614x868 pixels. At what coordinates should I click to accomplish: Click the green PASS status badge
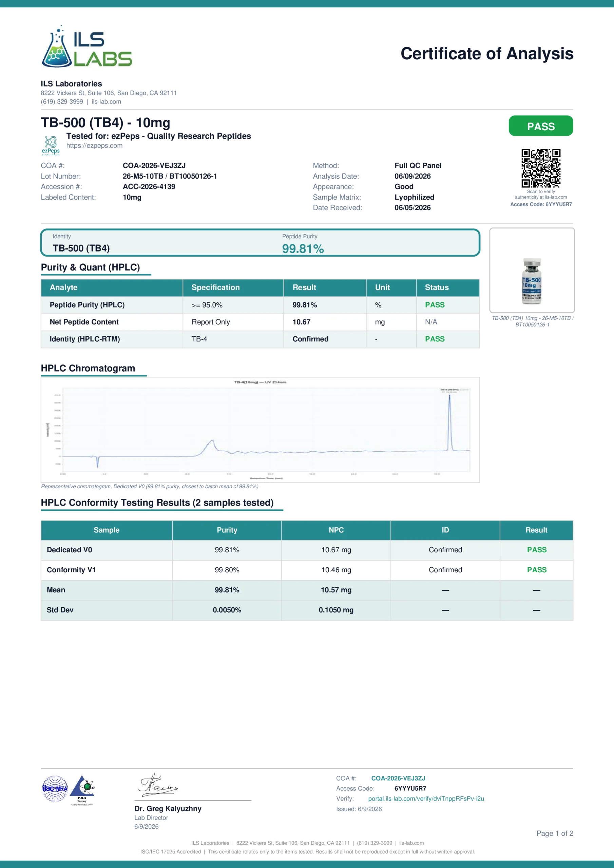541,126
